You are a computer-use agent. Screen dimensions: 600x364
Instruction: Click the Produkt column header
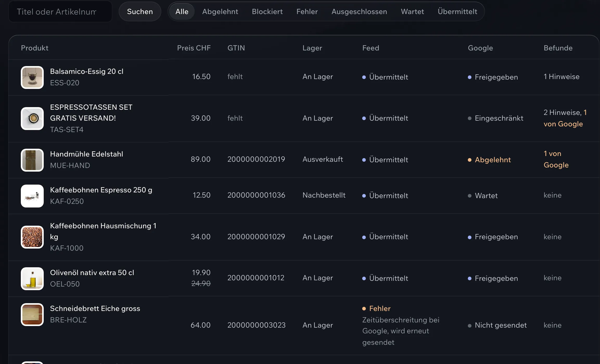click(35, 48)
